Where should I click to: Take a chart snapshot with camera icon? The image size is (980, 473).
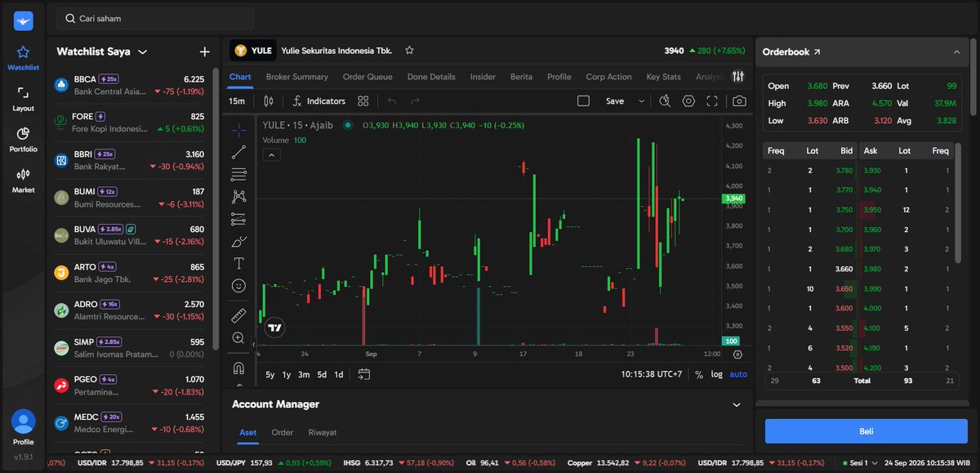pyautogui.click(x=739, y=101)
